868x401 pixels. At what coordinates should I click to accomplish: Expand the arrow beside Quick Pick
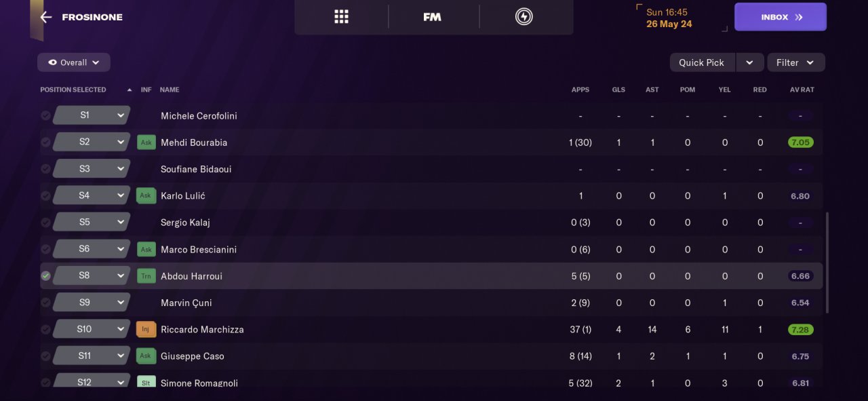coord(749,62)
